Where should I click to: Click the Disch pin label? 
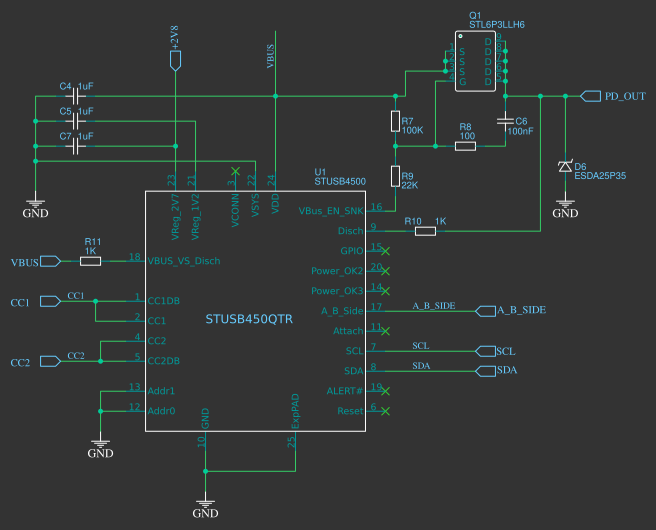point(351,231)
